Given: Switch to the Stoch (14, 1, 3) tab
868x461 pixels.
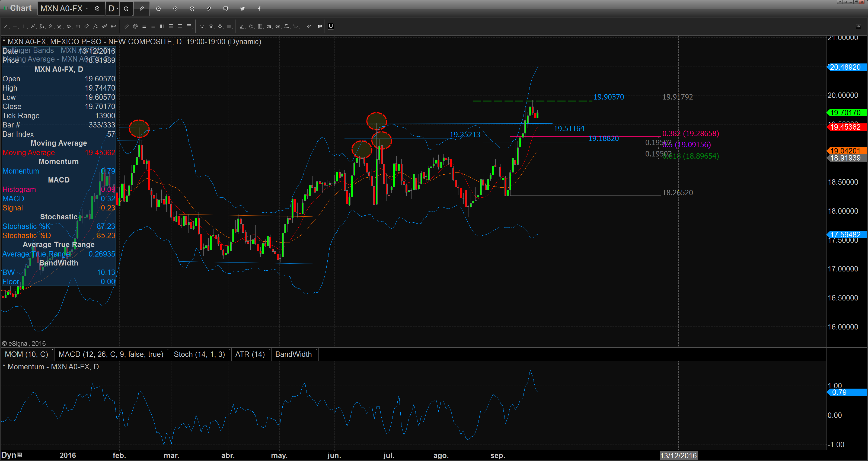Looking at the screenshot, I should pyautogui.click(x=199, y=354).
